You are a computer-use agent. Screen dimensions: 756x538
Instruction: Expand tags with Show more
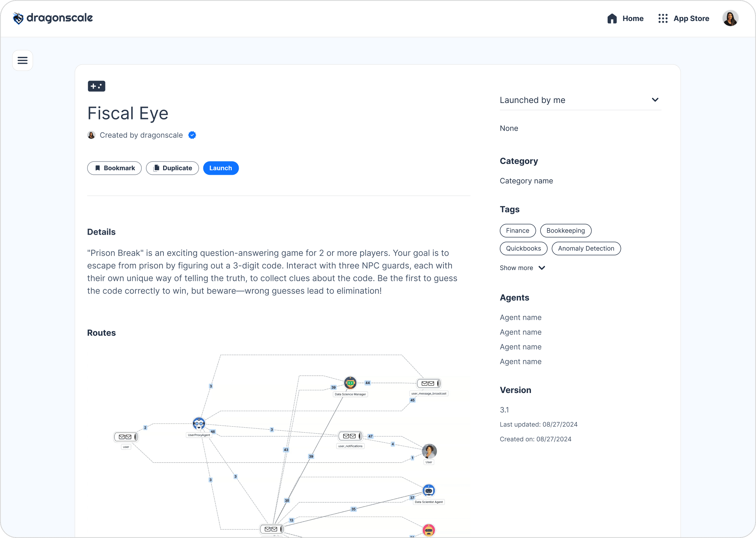(x=522, y=268)
